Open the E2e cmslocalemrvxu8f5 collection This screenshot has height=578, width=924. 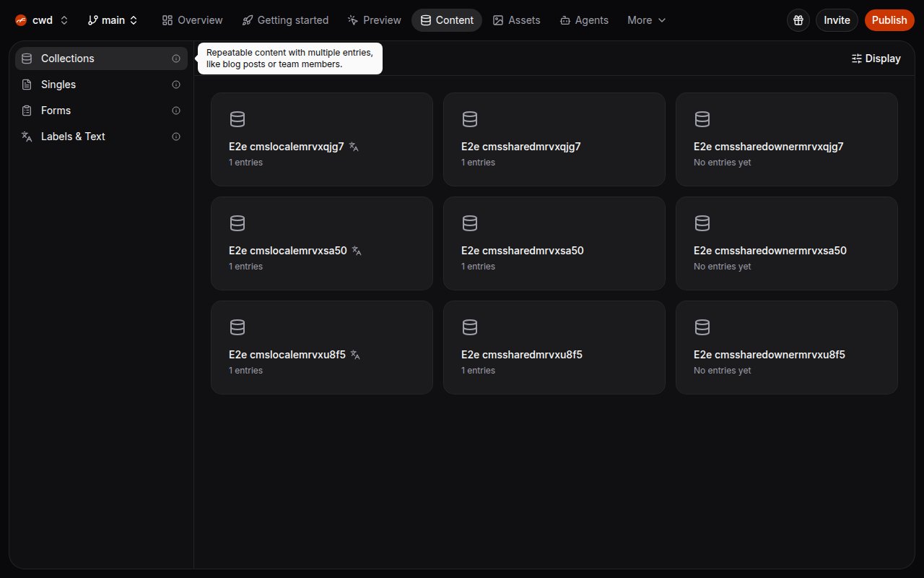click(x=322, y=348)
